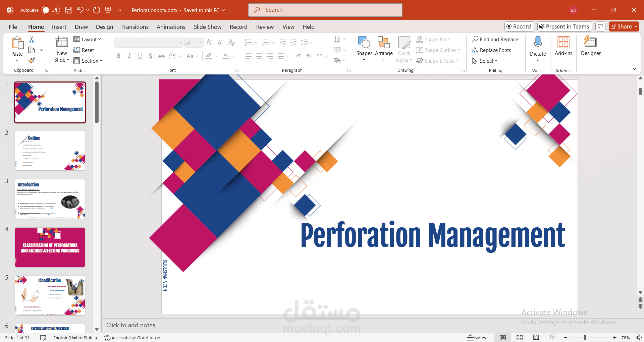Switch to Slide Sorter view

[x=520, y=338]
